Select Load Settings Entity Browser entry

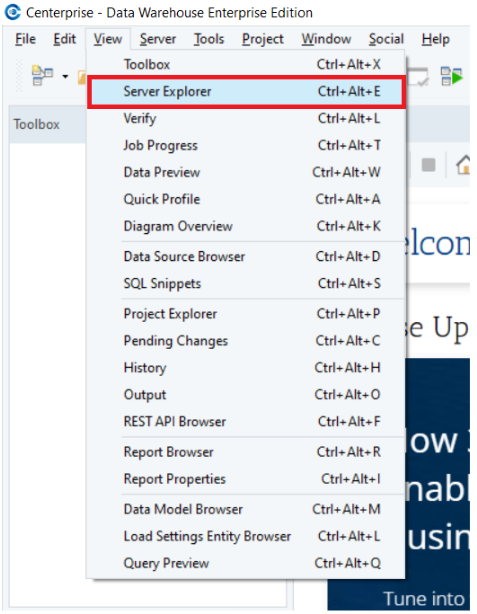click(246, 536)
